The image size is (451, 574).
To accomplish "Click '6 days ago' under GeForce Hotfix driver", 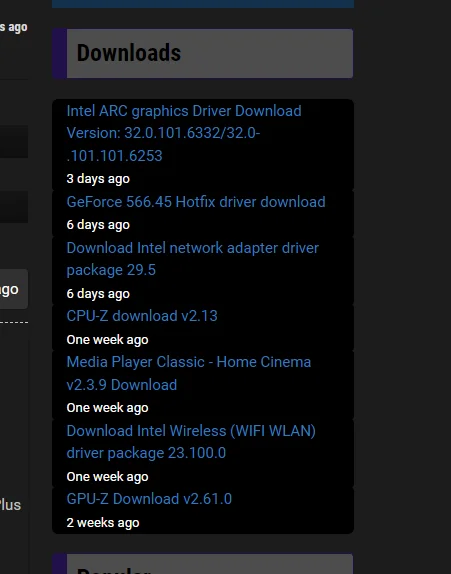I will [x=98, y=225].
